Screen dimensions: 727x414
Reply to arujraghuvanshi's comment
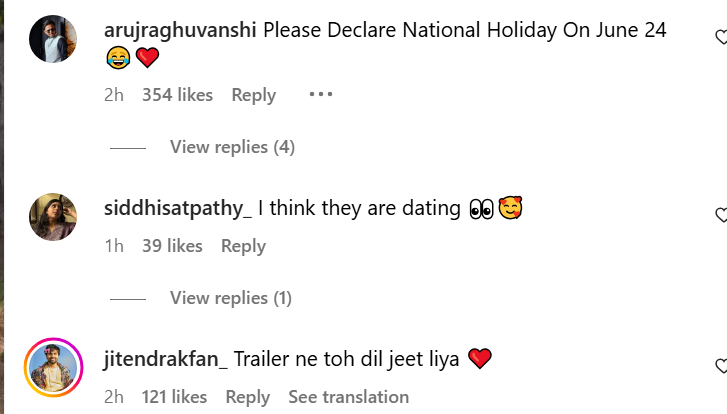[x=253, y=95]
